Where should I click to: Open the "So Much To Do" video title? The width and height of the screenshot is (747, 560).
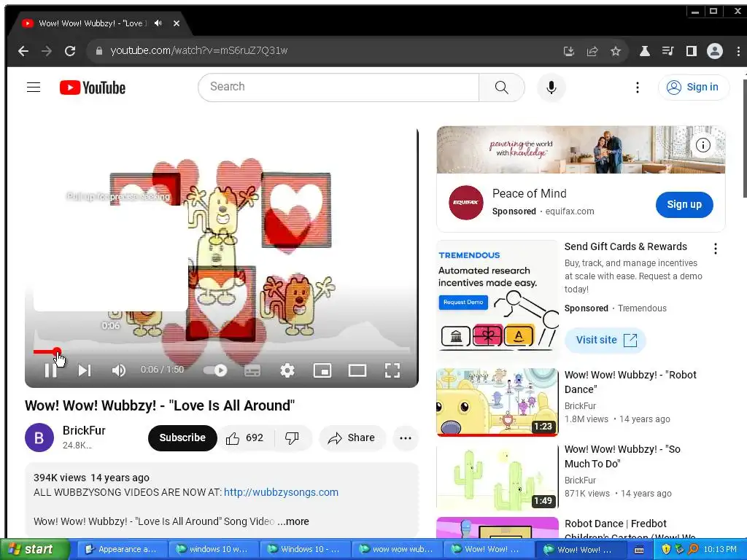pos(622,456)
